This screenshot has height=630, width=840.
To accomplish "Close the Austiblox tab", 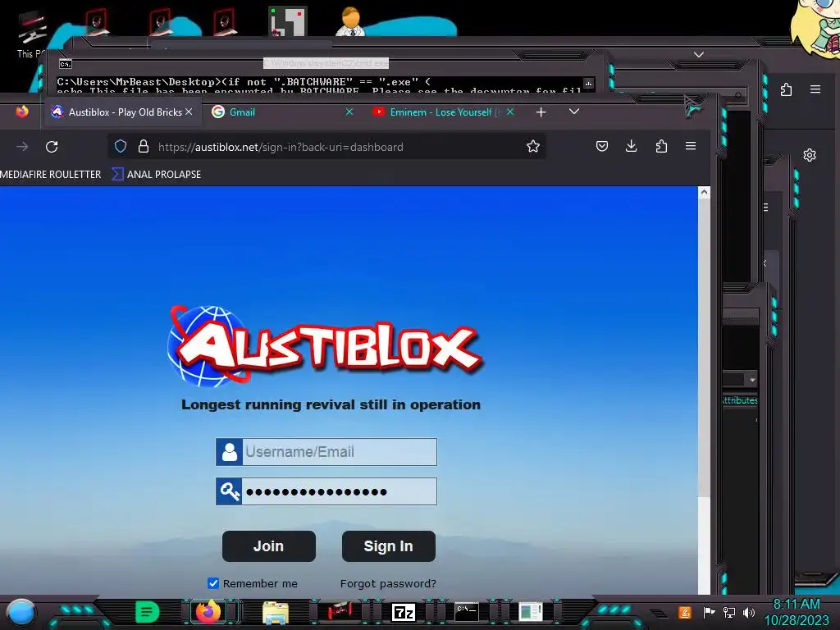I will pyautogui.click(x=189, y=112).
